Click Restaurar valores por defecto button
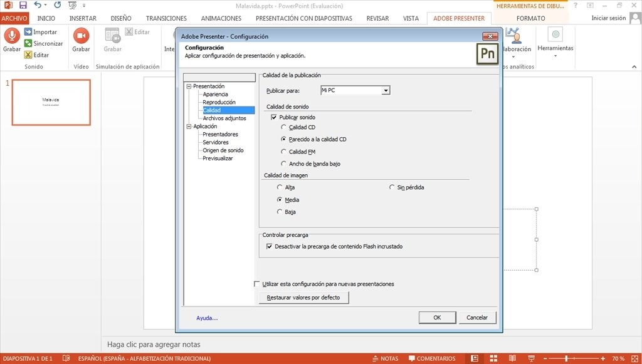Viewport: 642px width, 364px height. [x=303, y=298]
